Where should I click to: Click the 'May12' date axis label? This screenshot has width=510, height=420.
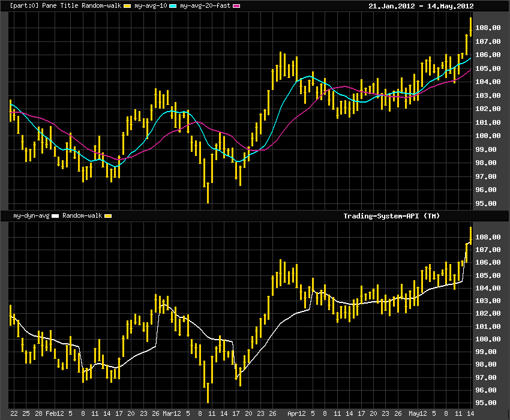click(418, 413)
